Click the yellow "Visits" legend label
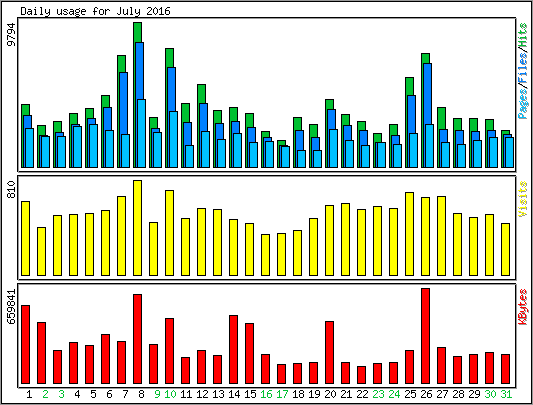The height and width of the screenshot is (405, 533). tap(523, 199)
